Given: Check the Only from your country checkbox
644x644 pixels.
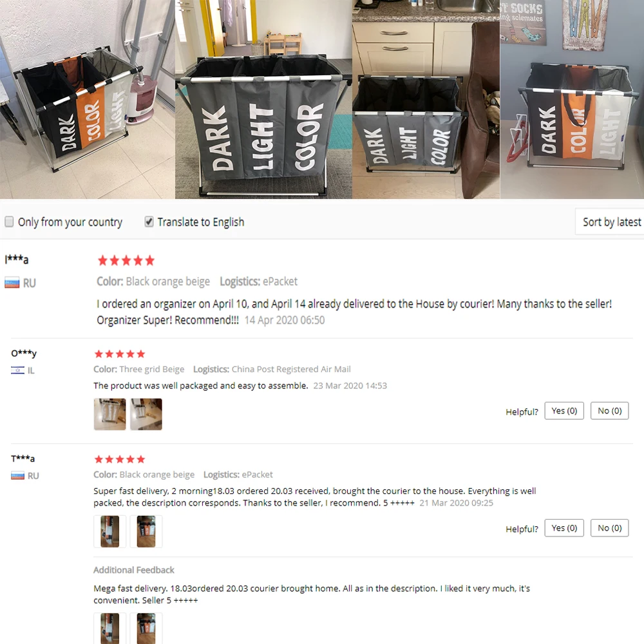Looking at the screenshot, I should tap(9, 222).
